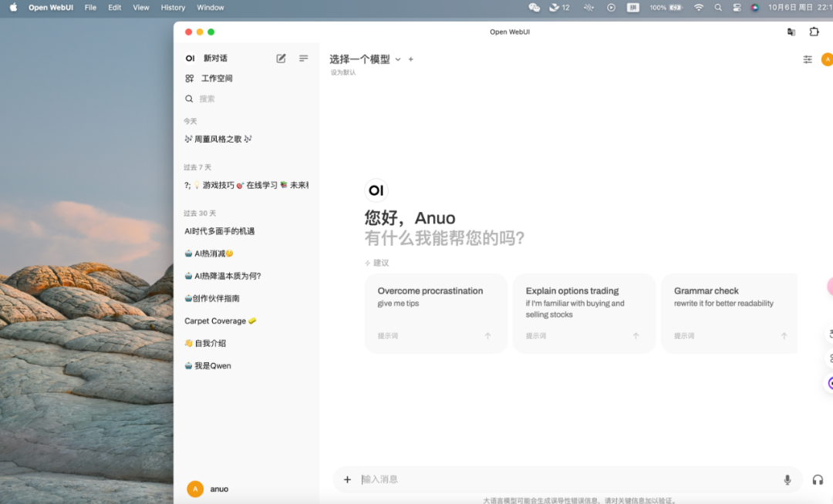
Task: Click the date and time in menu bar
Action: coord(800,8)
